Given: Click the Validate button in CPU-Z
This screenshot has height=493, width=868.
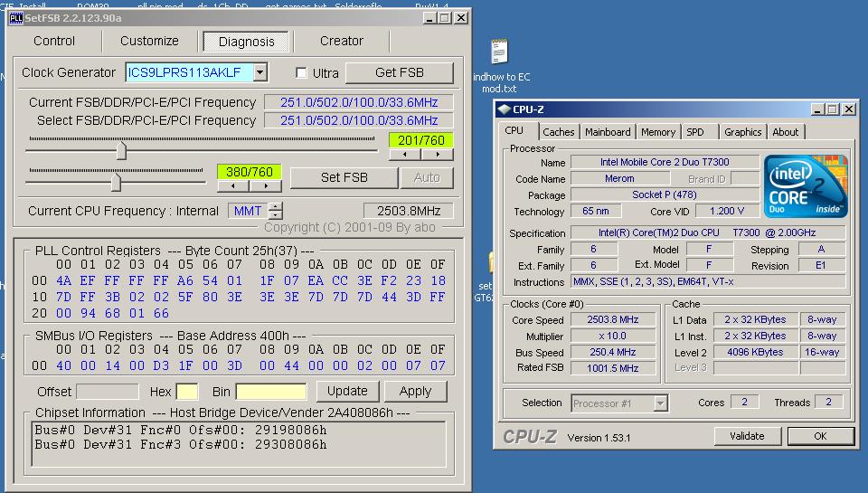Looking at the screenshot, I should point(748,436).
